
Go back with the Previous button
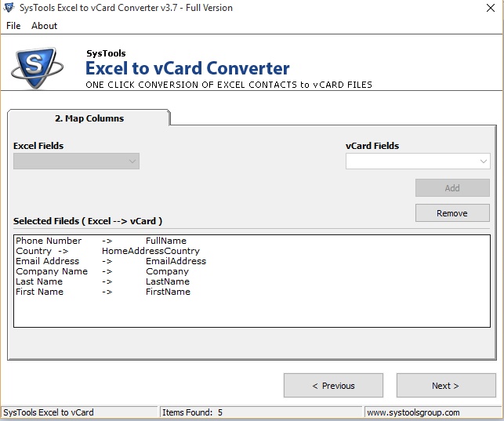[x=333, y=385]
